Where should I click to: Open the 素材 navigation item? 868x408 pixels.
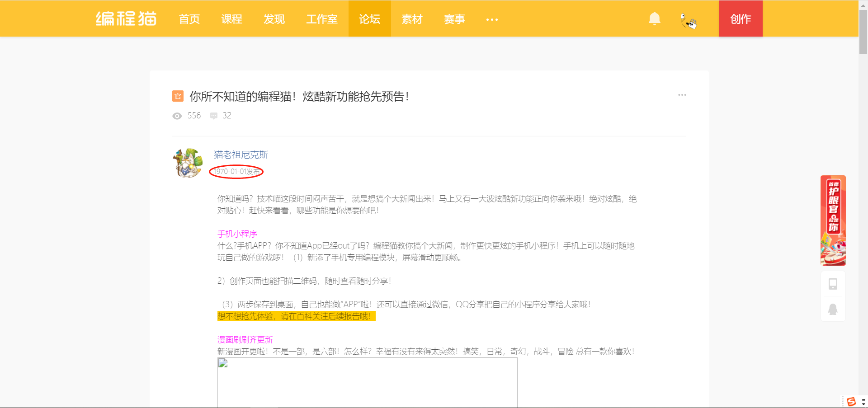[x=412, y=19]
